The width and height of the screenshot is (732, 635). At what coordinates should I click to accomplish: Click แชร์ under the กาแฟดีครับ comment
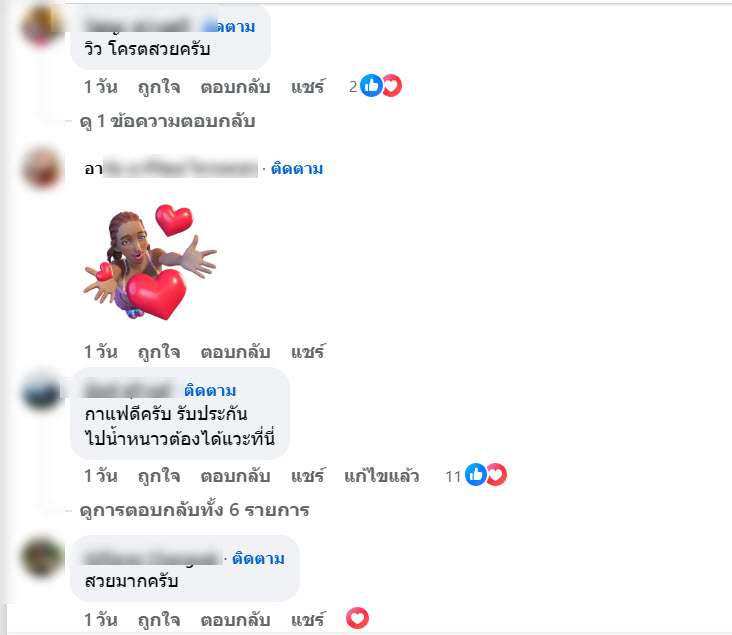point(308,476)
